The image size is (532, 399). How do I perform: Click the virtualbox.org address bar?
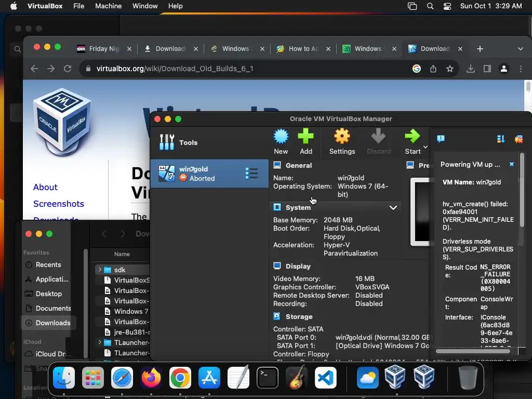point(244,69)
